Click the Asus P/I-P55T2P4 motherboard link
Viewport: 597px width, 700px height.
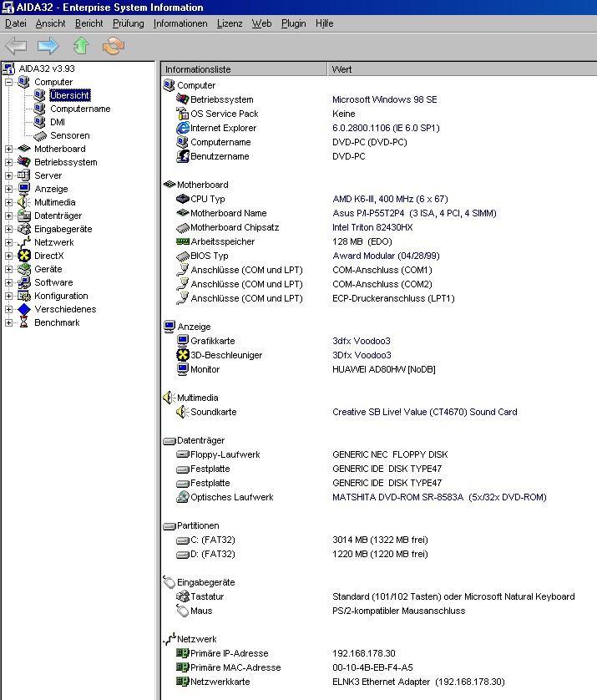414,213
